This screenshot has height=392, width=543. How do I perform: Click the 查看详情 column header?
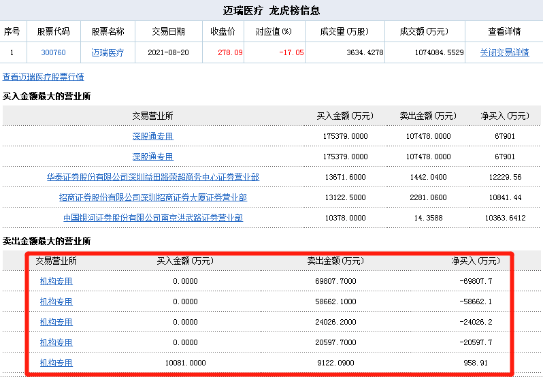point(505,31)
